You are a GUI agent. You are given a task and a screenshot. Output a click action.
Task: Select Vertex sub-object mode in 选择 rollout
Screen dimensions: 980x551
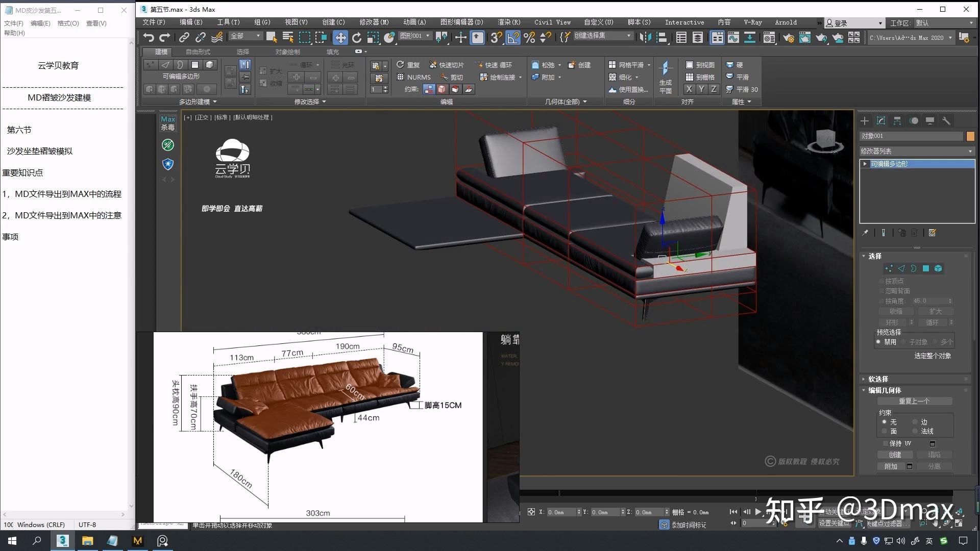[889, 268]
